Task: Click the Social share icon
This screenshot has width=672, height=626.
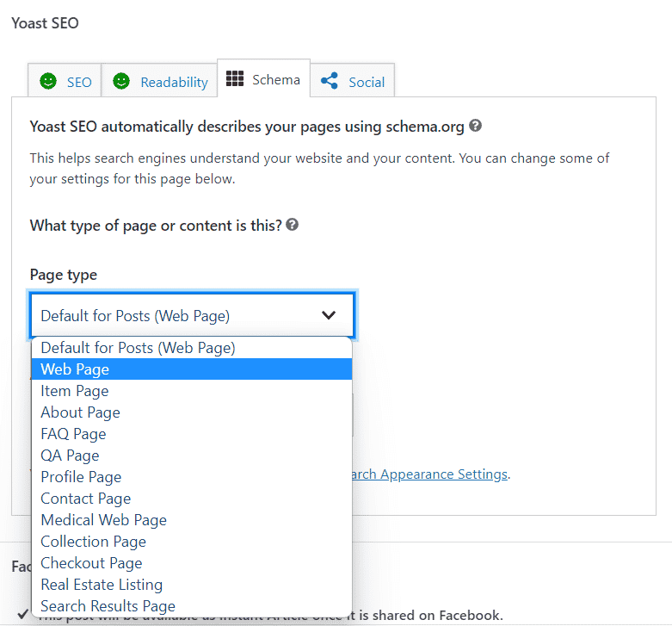Action: (329, 81)
